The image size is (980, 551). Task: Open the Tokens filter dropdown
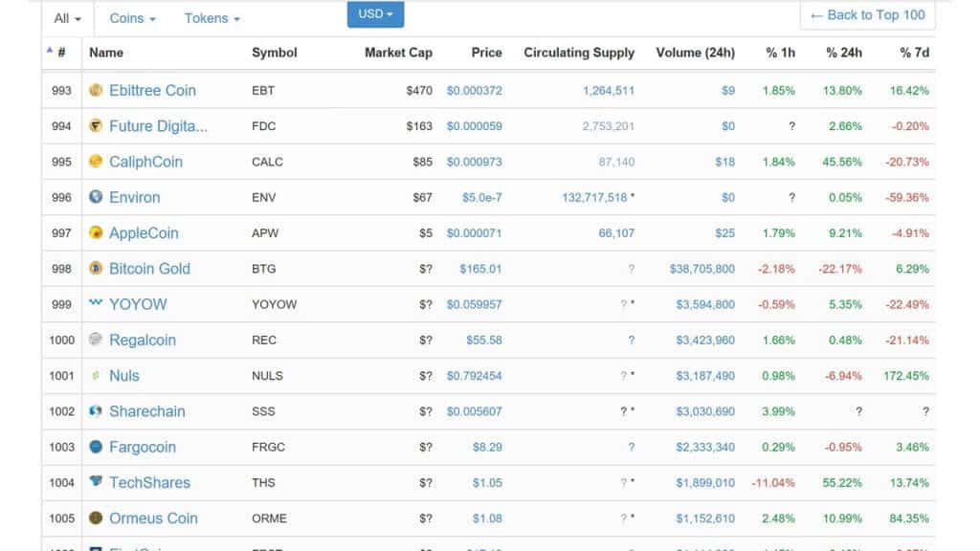click(x=212, y=19)
